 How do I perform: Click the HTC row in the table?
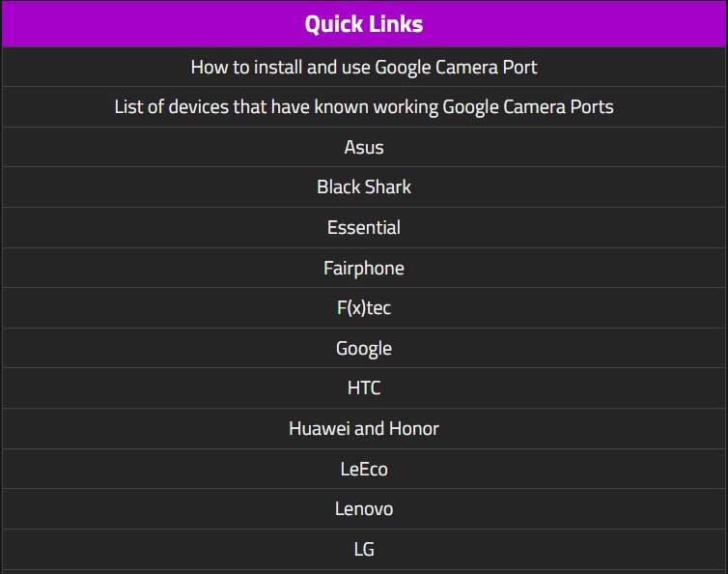364,388
